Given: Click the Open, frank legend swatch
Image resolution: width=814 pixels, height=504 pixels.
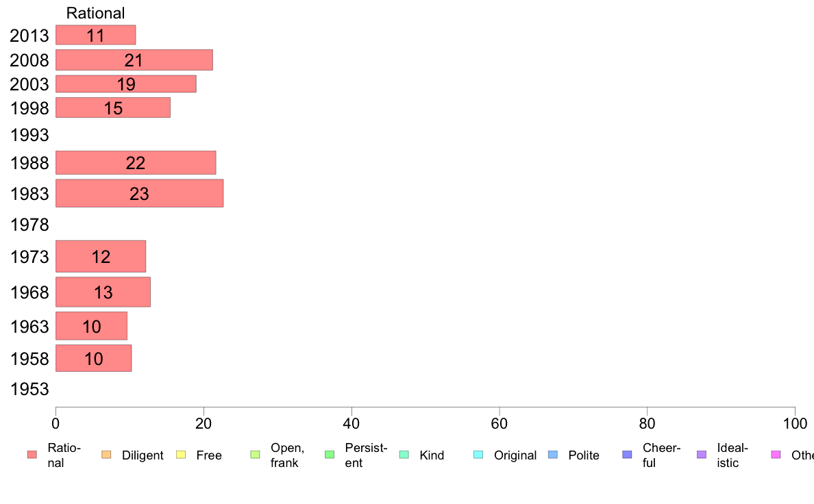Looking at the screenshot, I should pyautogui.click(x=255, y=455).
